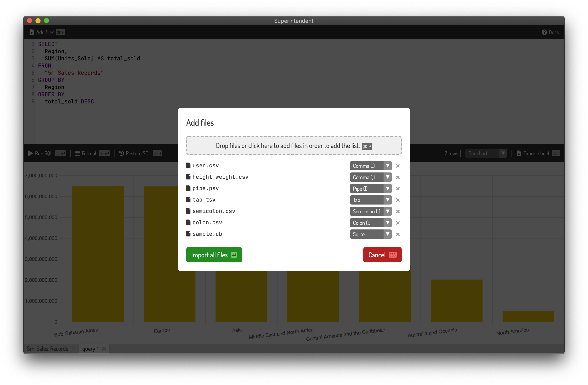Viewport: 588px width, 385px height.
Task: Click the Run SQL play icon
Action: pyautogui.click(x=30, y=153)
